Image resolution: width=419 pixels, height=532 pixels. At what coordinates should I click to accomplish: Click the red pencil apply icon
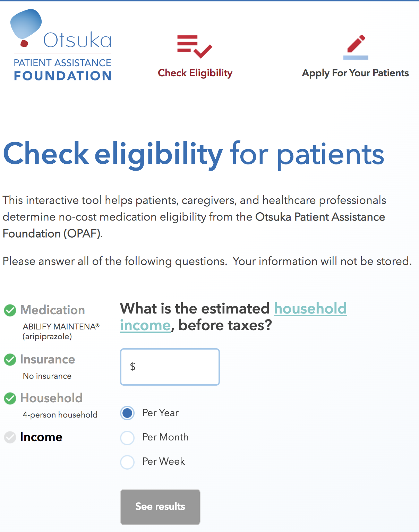click(x=356, y=47)
